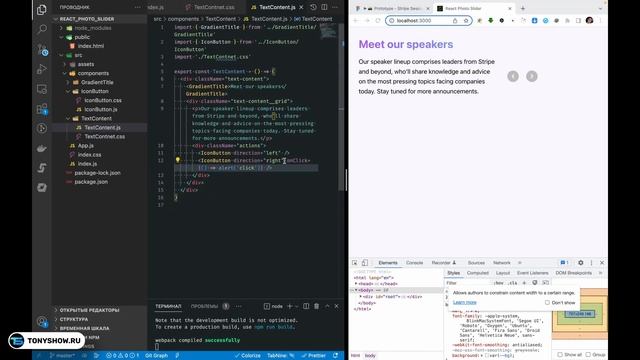
Task: Open the Accounts icon in activity bar
Action: click(x=42, y=322)
